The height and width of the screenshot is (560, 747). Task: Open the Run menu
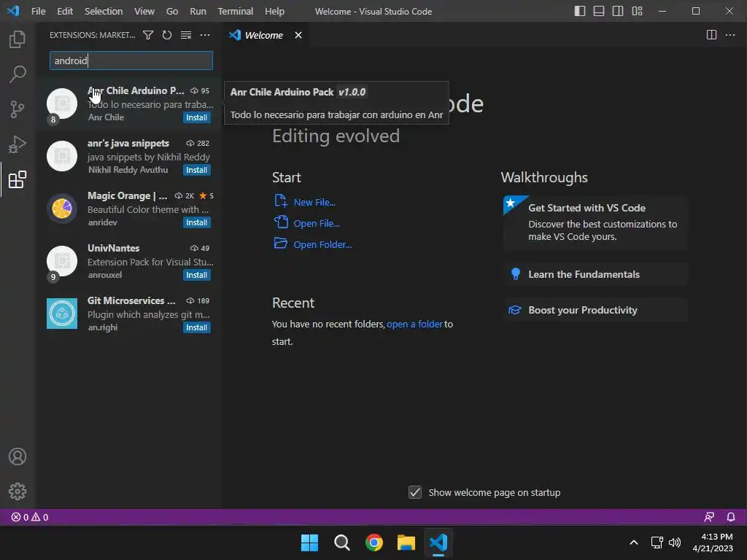(198, 11)
